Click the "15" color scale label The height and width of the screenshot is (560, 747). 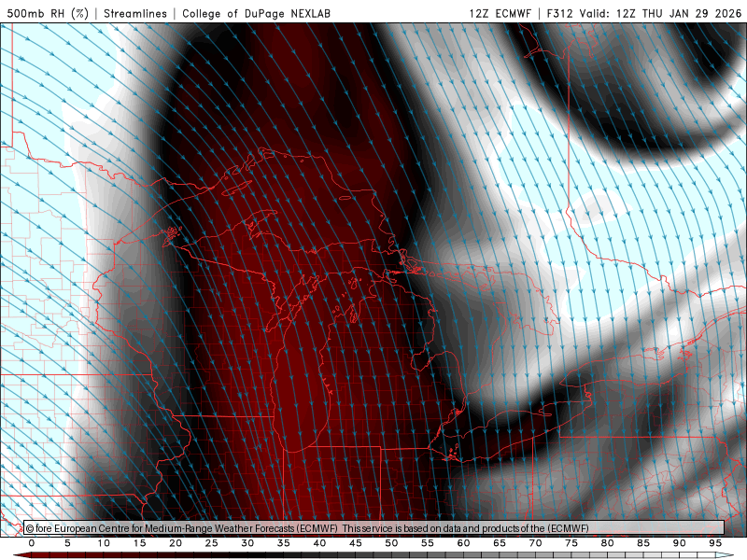tap(139, 543)
